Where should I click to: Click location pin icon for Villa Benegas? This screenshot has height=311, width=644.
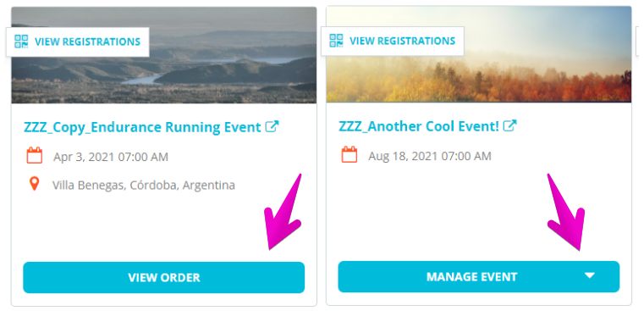[x=35, y=184]
